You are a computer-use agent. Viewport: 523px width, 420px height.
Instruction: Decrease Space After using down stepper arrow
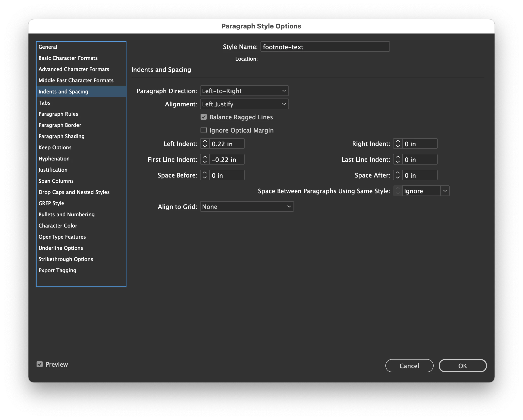coord(398,178)
